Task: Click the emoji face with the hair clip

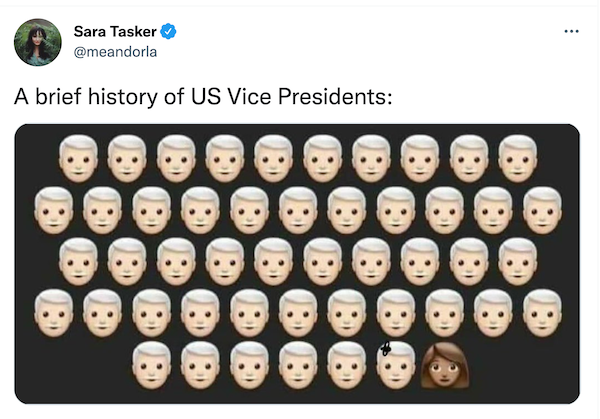Action: pos(396,364)
